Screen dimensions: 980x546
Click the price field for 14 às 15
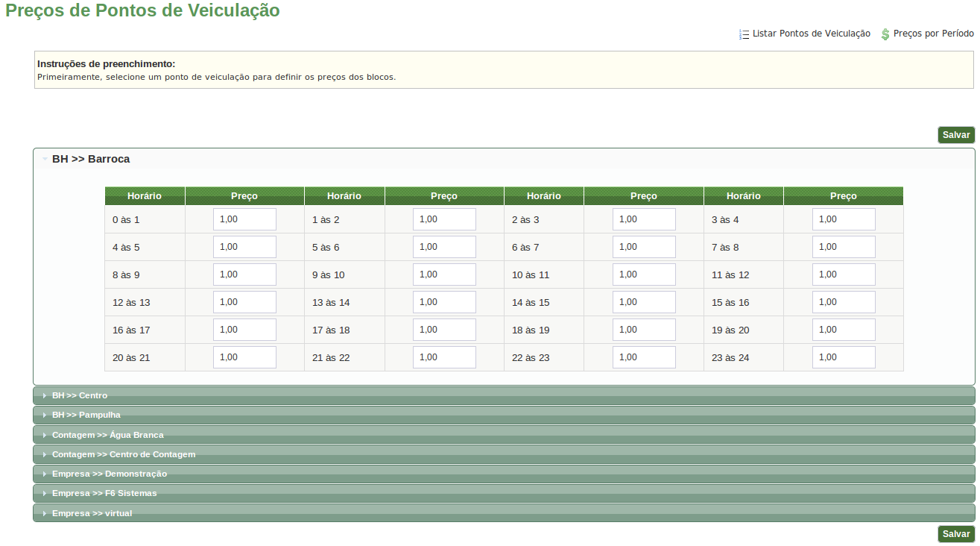[x=644, y=302]
